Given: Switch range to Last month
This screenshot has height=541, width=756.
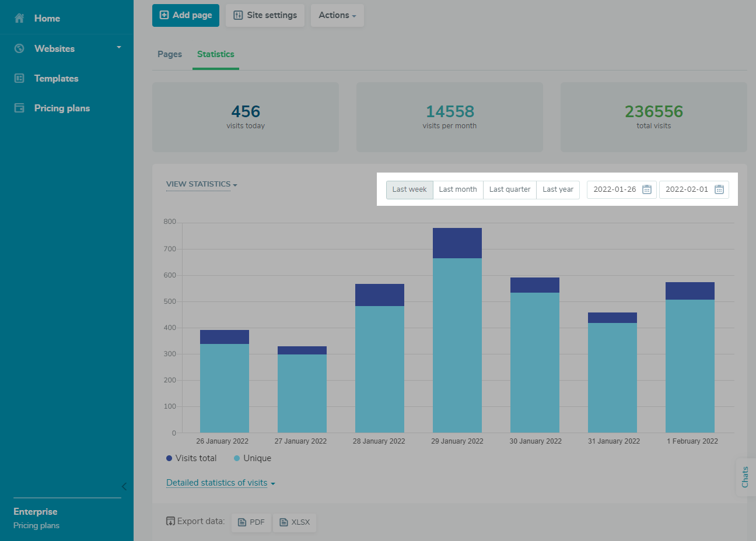Looking at the screenshot, I should (458, 189).
